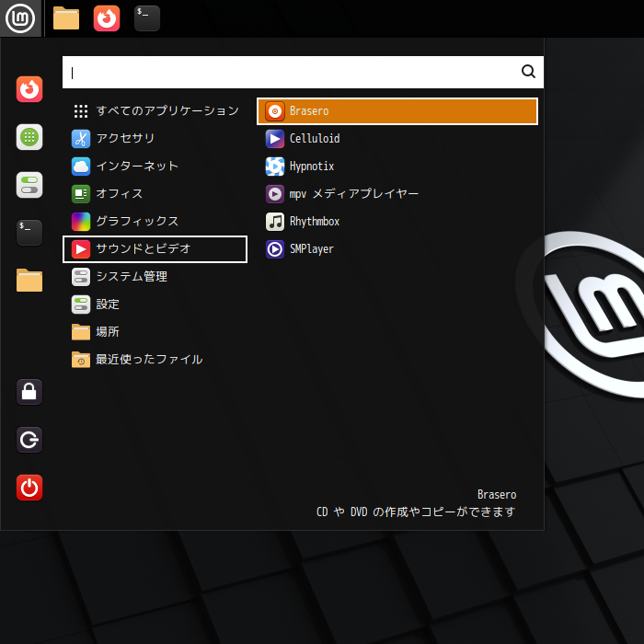The image size is (644, 644).
Task: Click the Lock Screen icon
Action: point(29,392)
